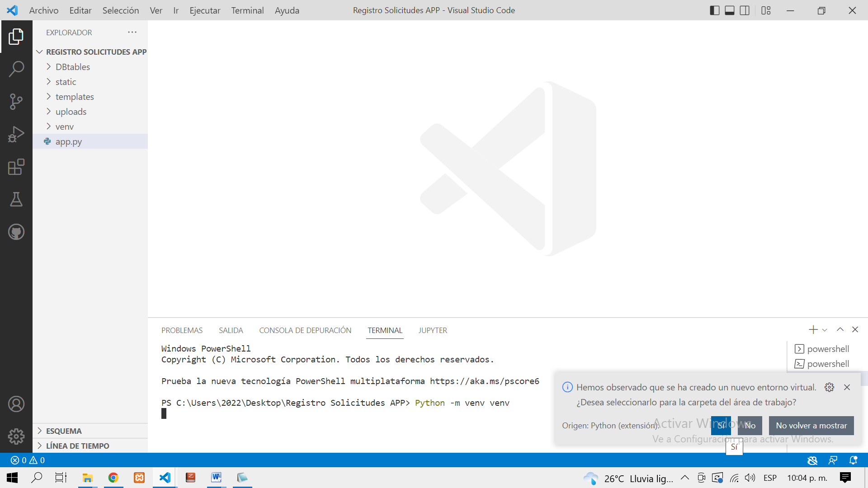Open the Testing beaker view
Viewport: 868px width, 488px height.
coord(16,199)
